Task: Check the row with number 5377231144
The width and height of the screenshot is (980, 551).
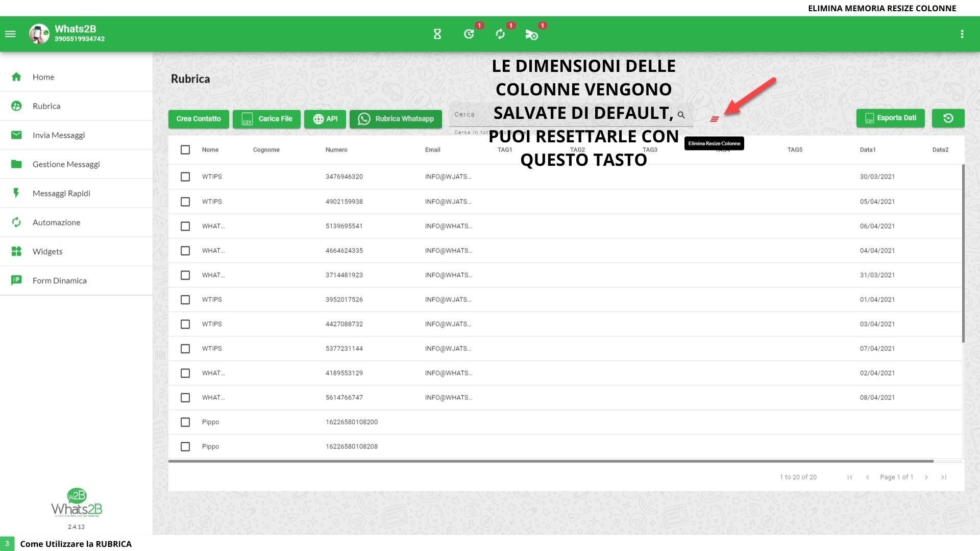Action: coord(185,348)
